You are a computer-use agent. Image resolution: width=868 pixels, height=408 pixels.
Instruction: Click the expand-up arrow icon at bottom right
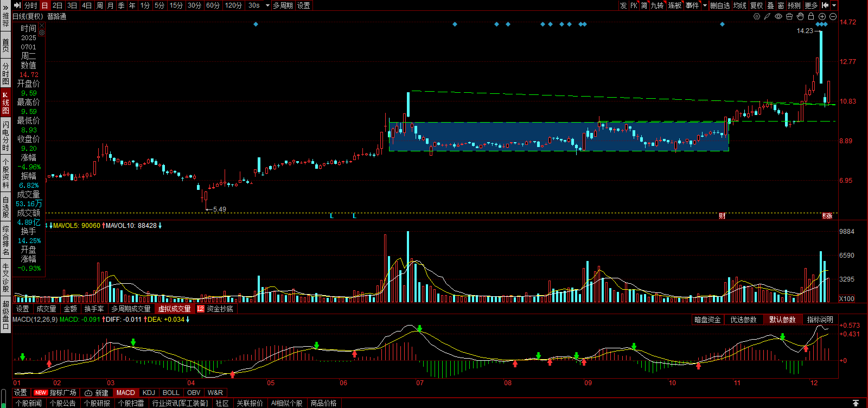click(856, 403)
